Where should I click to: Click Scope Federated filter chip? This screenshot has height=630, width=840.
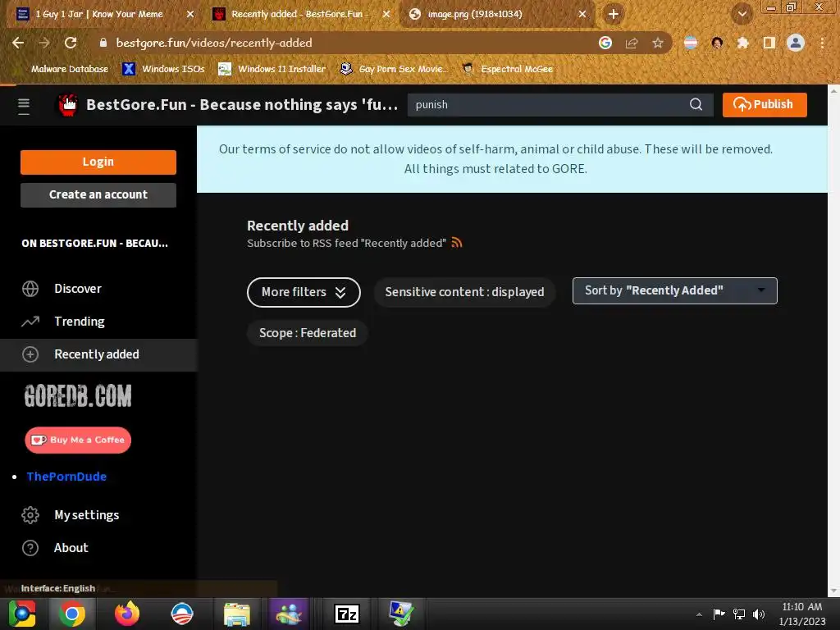pos(308,333)
